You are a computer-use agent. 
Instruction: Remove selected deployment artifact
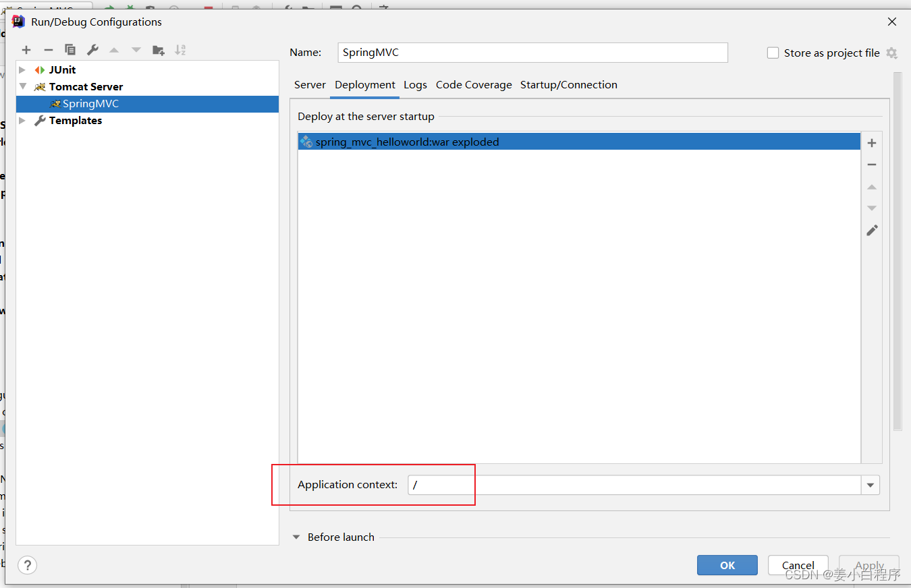(x=872, y=165)
